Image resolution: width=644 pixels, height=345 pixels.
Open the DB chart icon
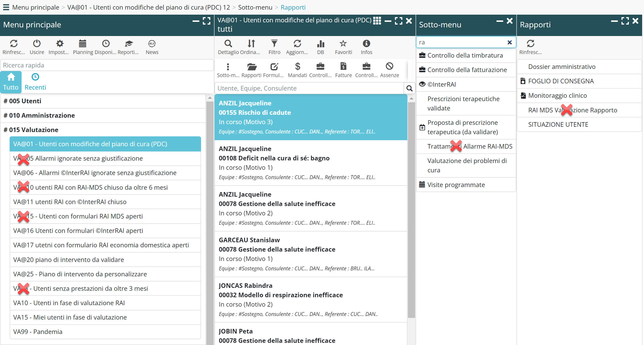coord(320,44)
